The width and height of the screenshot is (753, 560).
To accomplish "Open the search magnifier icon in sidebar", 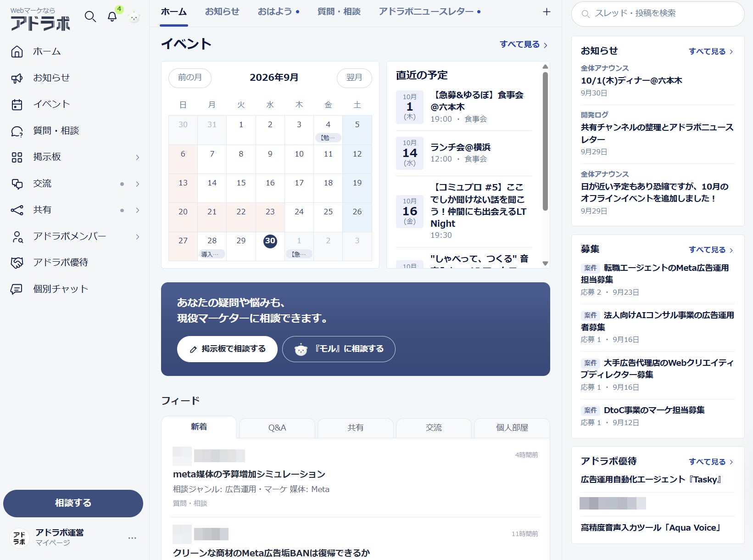I will (x=90, y=17).
